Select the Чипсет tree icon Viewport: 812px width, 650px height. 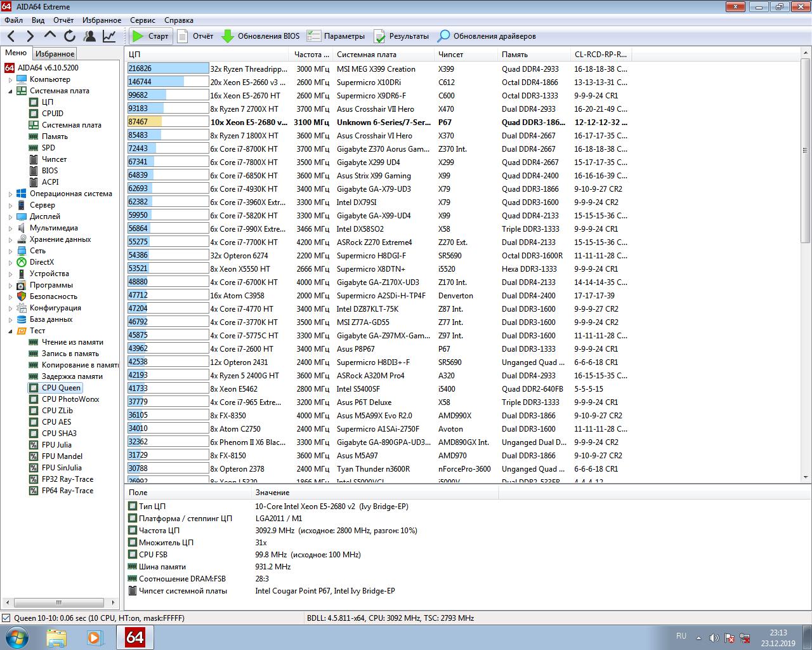[x=34, y=159]
